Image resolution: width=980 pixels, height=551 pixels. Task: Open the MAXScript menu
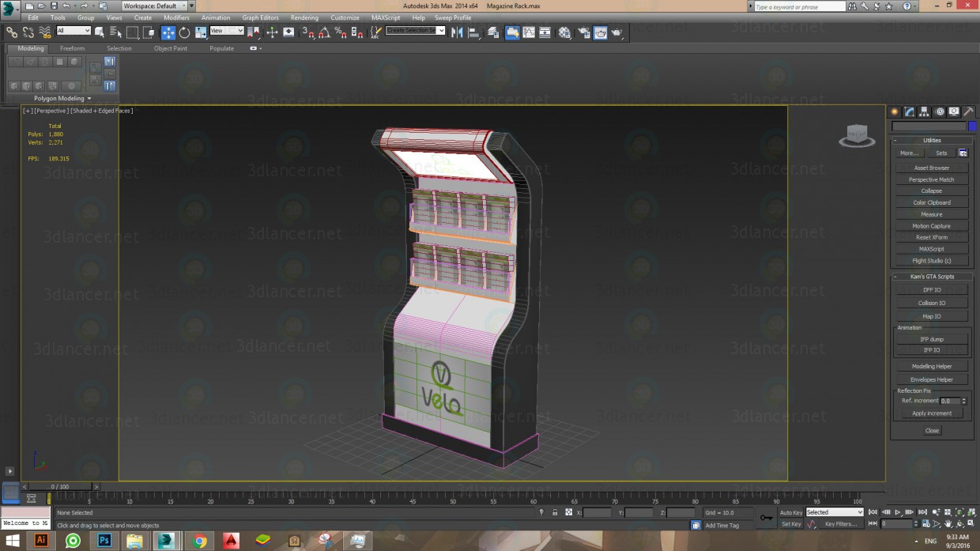386,17
